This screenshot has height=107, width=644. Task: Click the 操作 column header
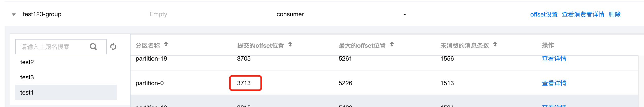click(548, 45)
